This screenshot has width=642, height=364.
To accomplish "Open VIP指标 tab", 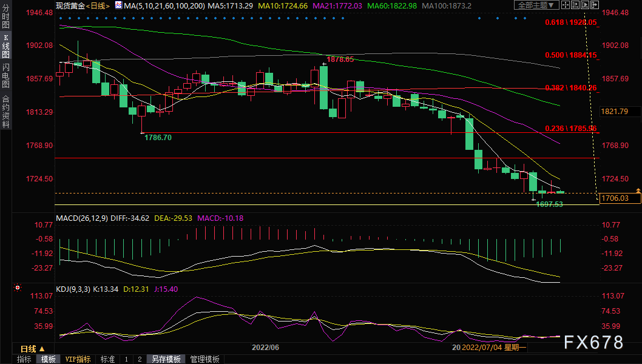I will [78, 359].
